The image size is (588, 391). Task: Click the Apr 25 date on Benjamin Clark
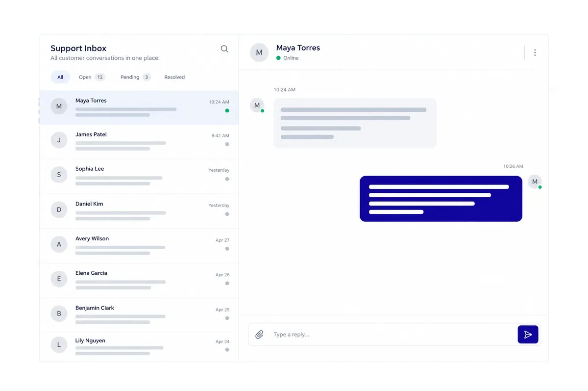222,310
